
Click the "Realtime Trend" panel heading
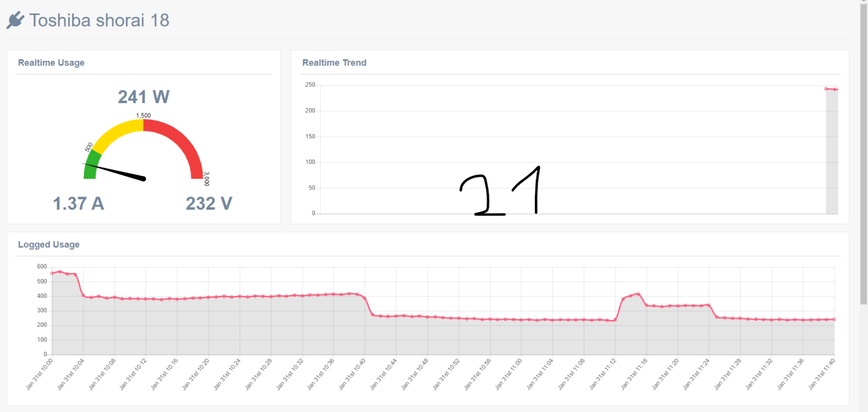(x=334, y=63)
